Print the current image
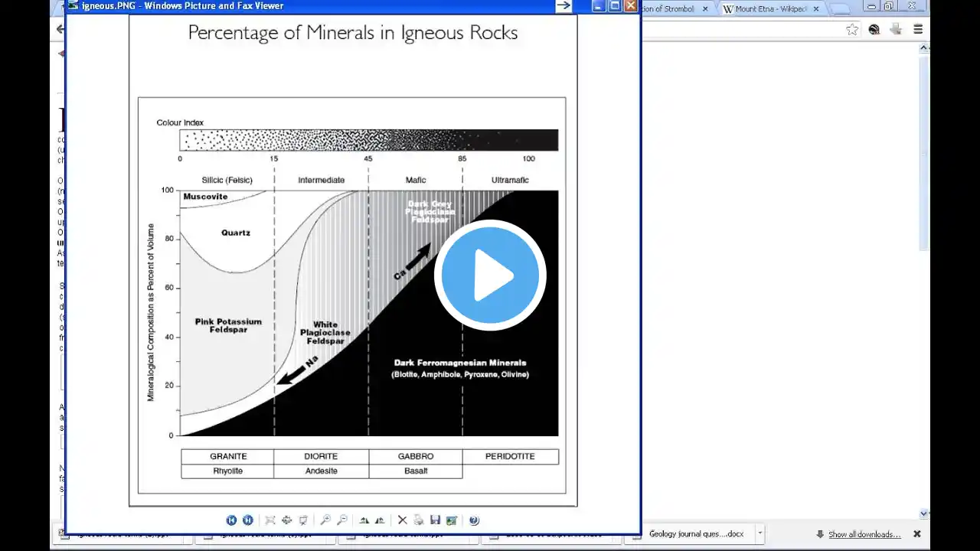 (x=418, y=520)
